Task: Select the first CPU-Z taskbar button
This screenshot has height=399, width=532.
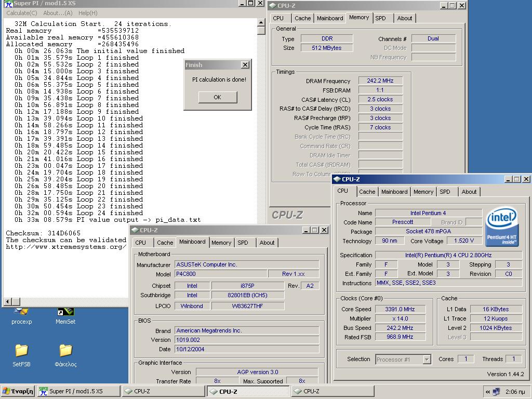Action: point(163,391)
